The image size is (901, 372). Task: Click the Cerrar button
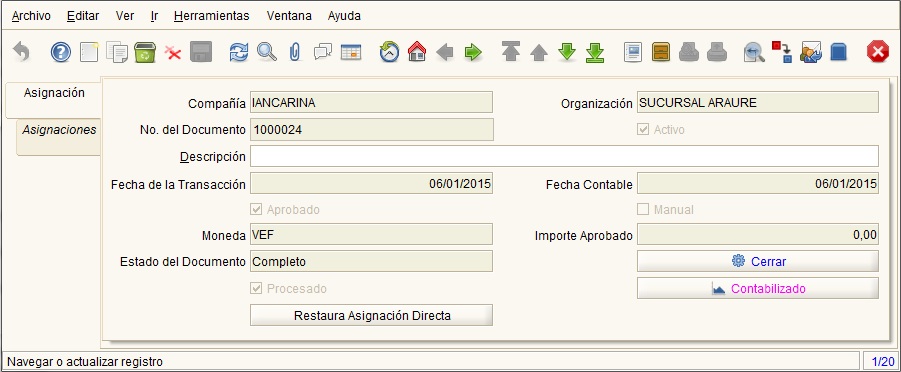[x=758, y=261]
